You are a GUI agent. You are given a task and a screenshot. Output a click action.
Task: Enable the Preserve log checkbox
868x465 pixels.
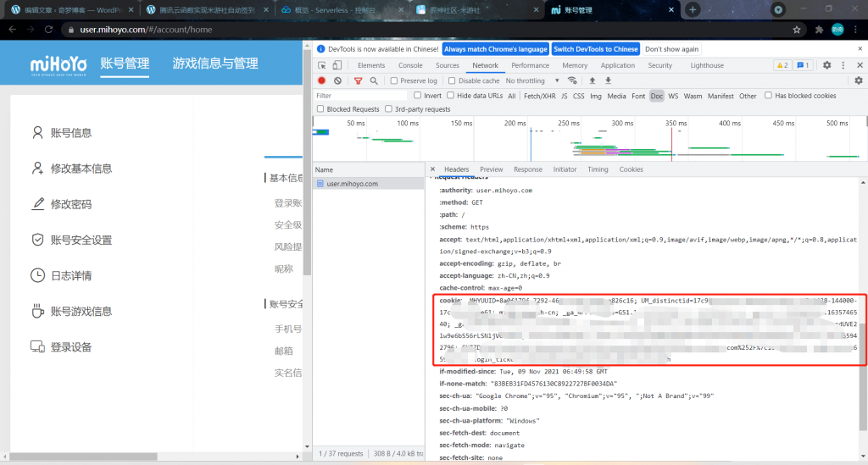[394, 80]
